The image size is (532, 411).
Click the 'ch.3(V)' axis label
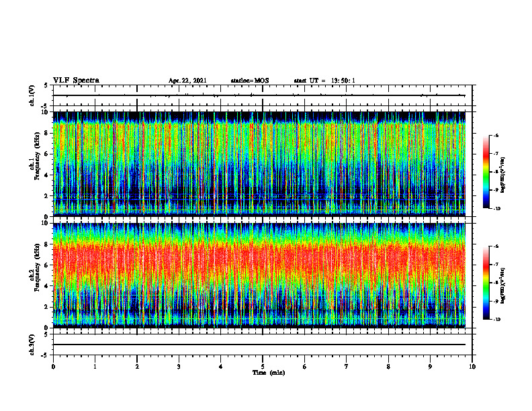coord(32,345)
